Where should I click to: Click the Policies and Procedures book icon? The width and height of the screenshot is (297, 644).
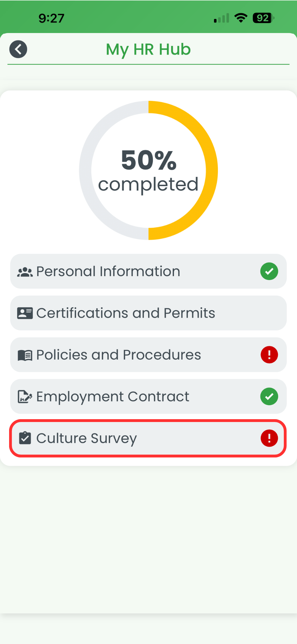click(25, 355)
